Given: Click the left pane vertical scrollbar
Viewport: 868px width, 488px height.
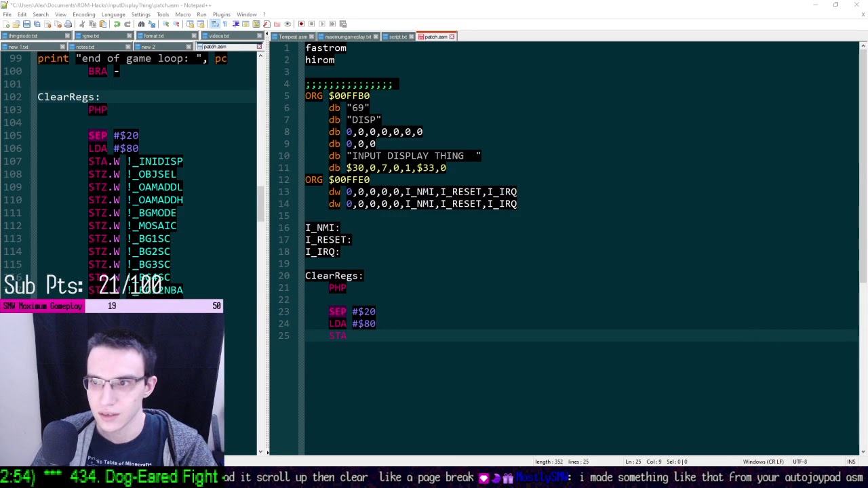Looking at the screenshot, I should tap(260, 203).
